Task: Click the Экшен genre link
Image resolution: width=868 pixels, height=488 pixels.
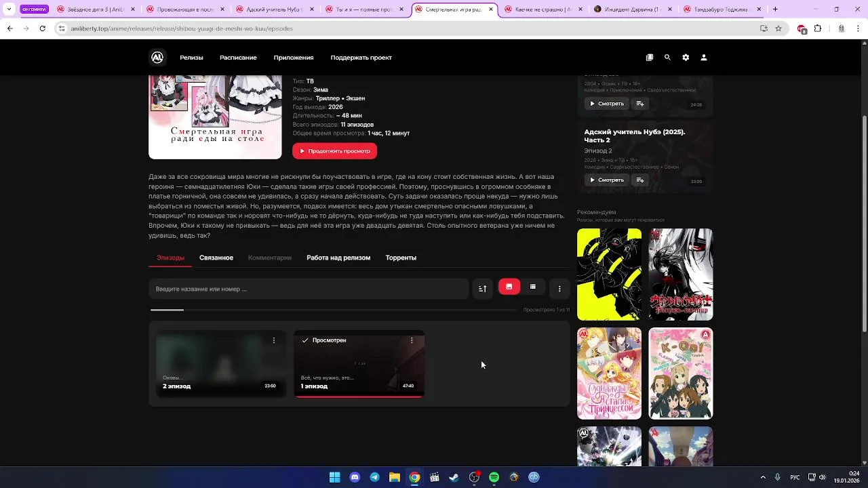Action: point(355,98)
